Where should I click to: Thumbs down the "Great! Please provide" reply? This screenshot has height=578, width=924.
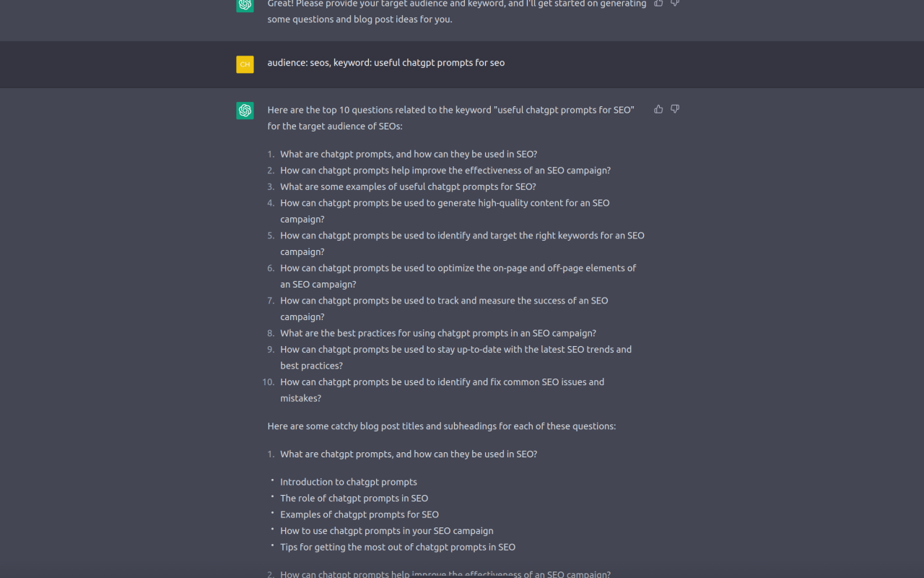coord(675,3)
